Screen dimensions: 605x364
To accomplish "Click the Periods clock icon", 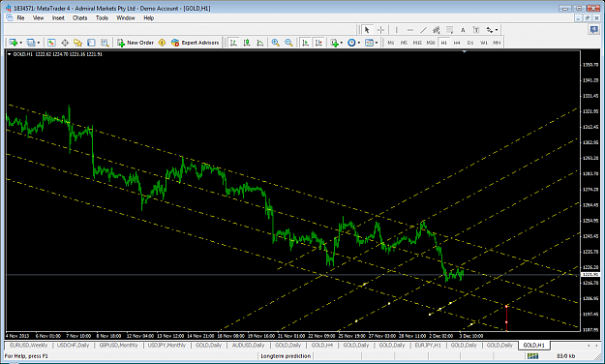I will pos(351,43).
